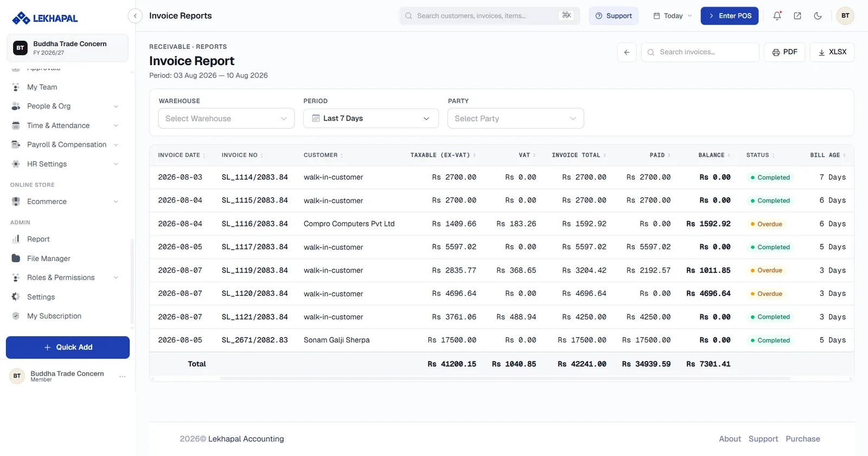Click the Time & Attendance calendar icon
Viewport: 868px width, 456px height.
tap(16, 125)
